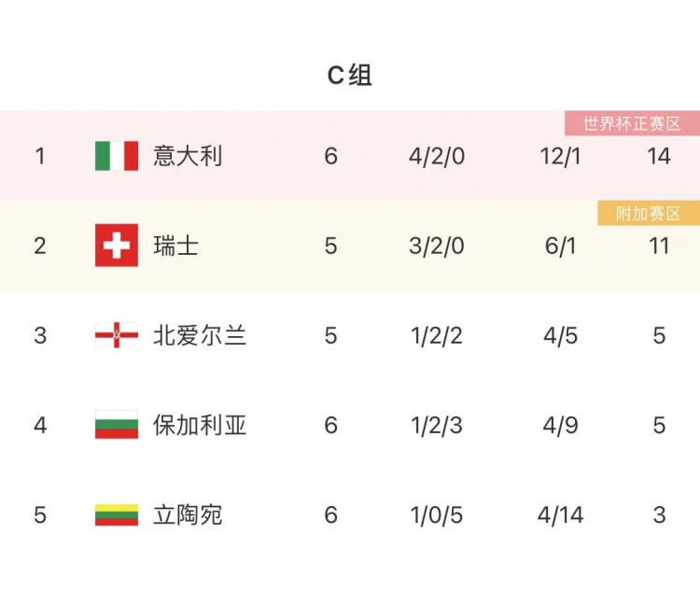Click Italy's 14 points value
This screenshot has width=700, height=606.
pyautogui.click(x=659, y=156)
